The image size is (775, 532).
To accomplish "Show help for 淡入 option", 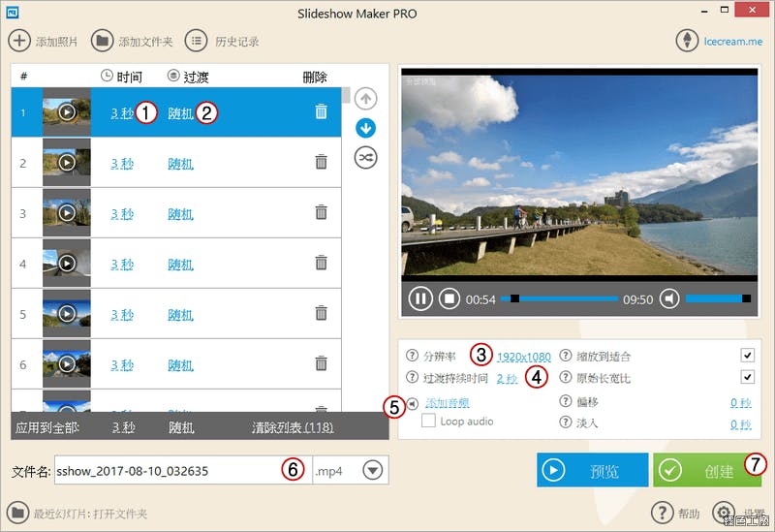I will point(566,422).
